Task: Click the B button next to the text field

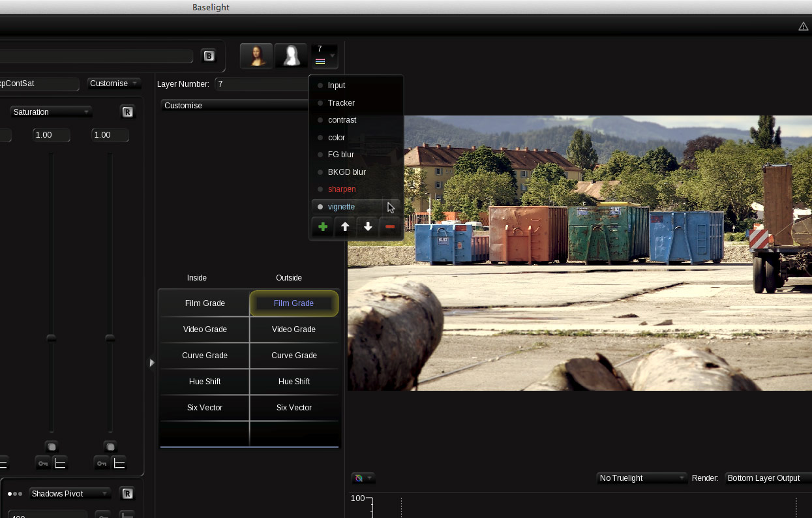Action: pyautogui.click(x=209, y=56)
